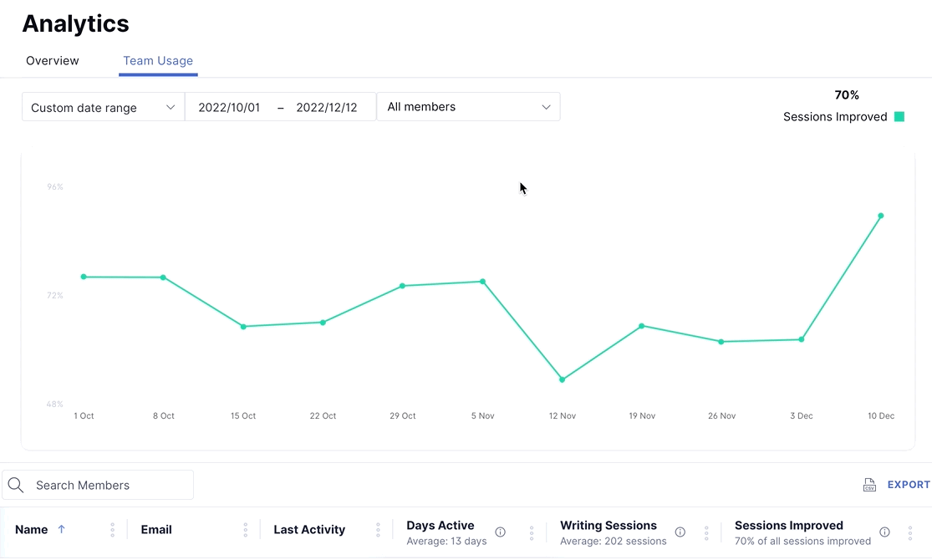Image resolution: width=932 pixels, height=560 pixels.
Task: Open the Sessions Improved column menu dots
Action: tap(910, 532)
